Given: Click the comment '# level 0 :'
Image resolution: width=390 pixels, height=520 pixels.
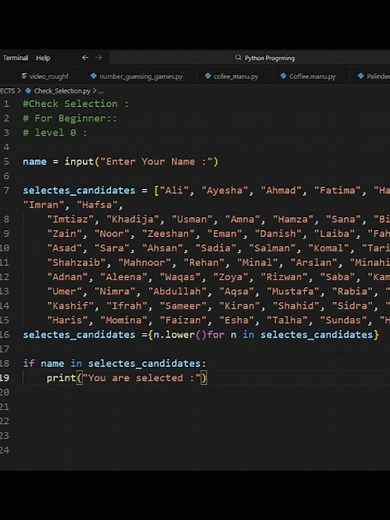Looking at the screenshot, I should pos(55,133).
